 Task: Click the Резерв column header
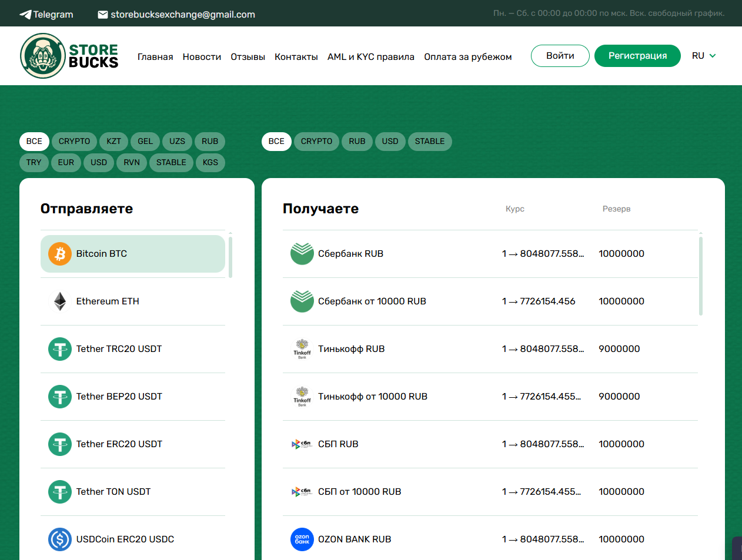[616, 209]
